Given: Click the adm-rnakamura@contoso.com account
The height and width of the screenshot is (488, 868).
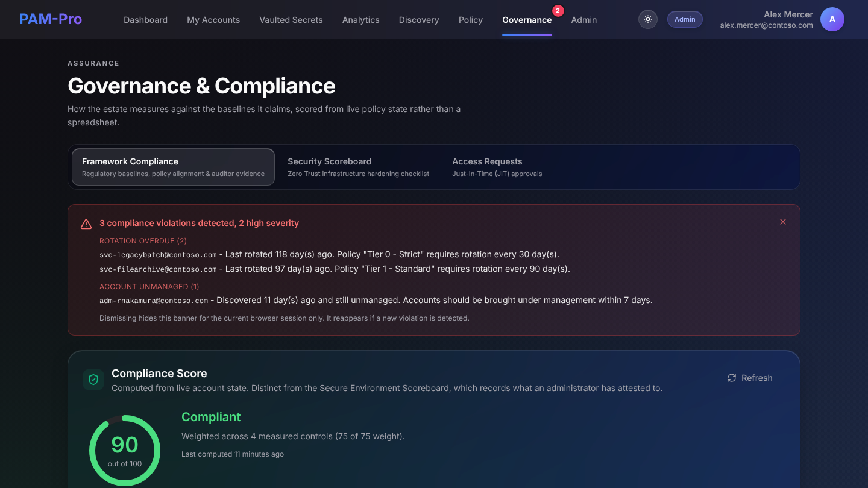Looking at the screenshot, I should (x=154, y=301).
